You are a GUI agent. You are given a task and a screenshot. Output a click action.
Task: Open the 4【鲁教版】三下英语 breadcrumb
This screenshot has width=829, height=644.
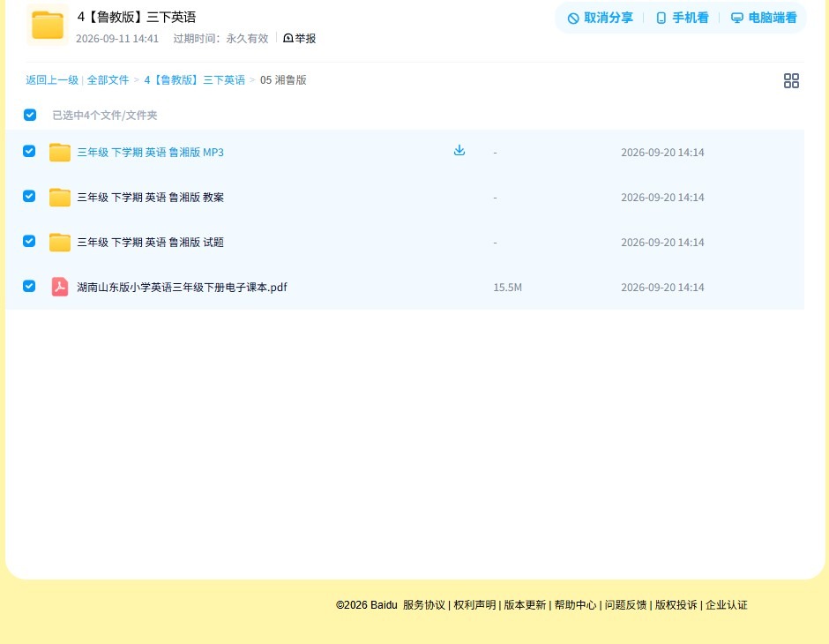[x=195, y=80]
